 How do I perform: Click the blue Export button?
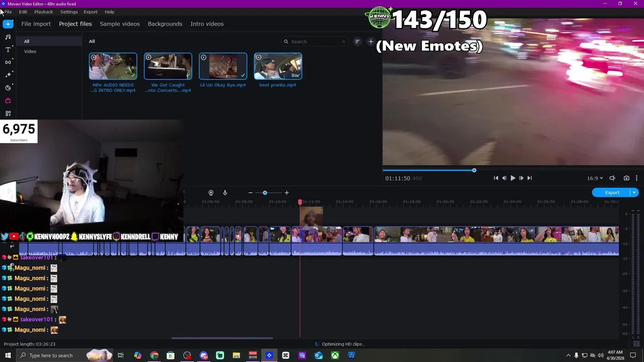coord(612,193)
